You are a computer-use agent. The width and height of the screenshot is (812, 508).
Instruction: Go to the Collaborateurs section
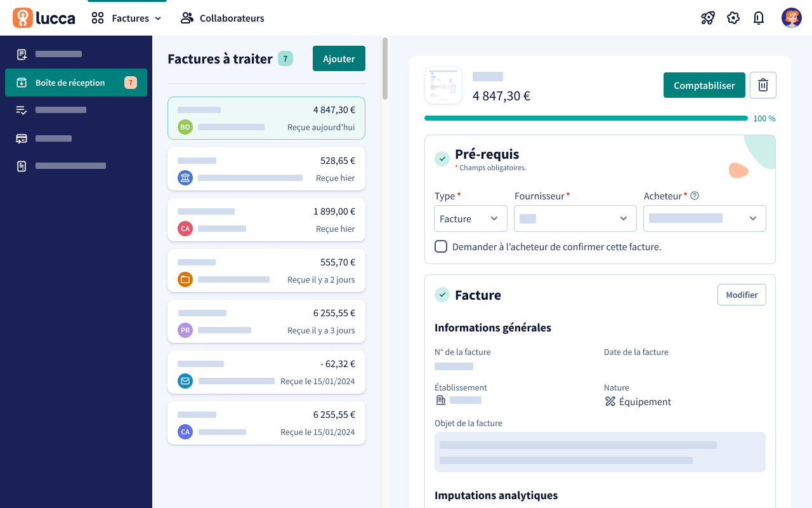[x=222, y=18]
